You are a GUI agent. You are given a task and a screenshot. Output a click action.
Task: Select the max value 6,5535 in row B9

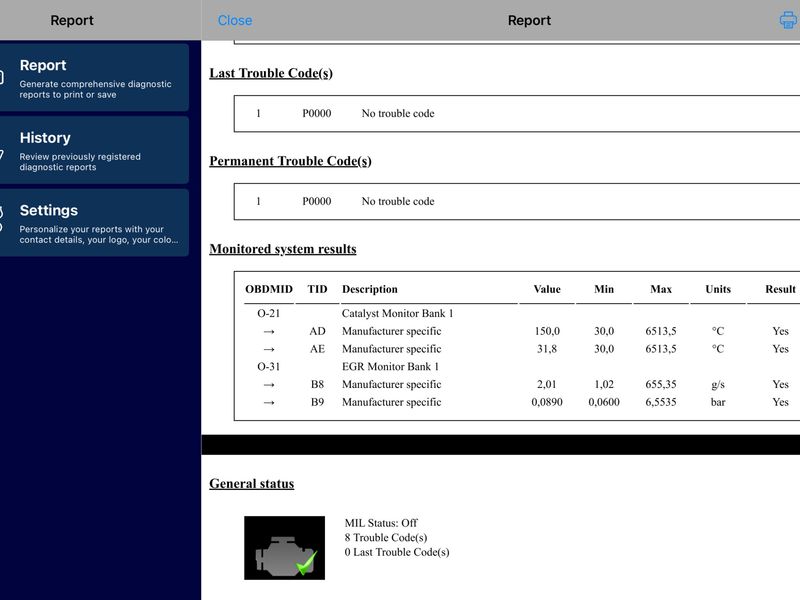pyautogui.click(x=661, y=402)
